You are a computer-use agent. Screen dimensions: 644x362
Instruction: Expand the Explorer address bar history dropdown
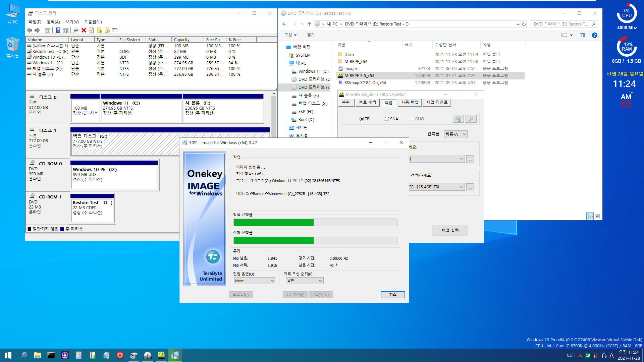click(518, 24)
